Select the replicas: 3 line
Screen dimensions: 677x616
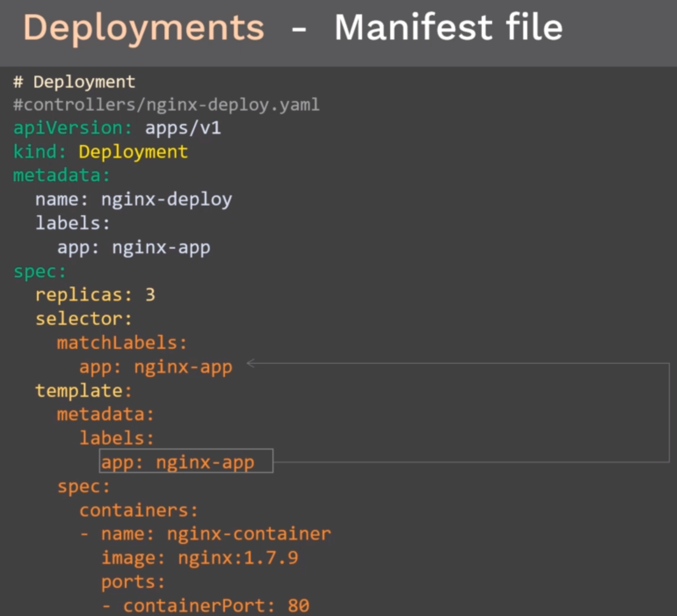(95, 295)
